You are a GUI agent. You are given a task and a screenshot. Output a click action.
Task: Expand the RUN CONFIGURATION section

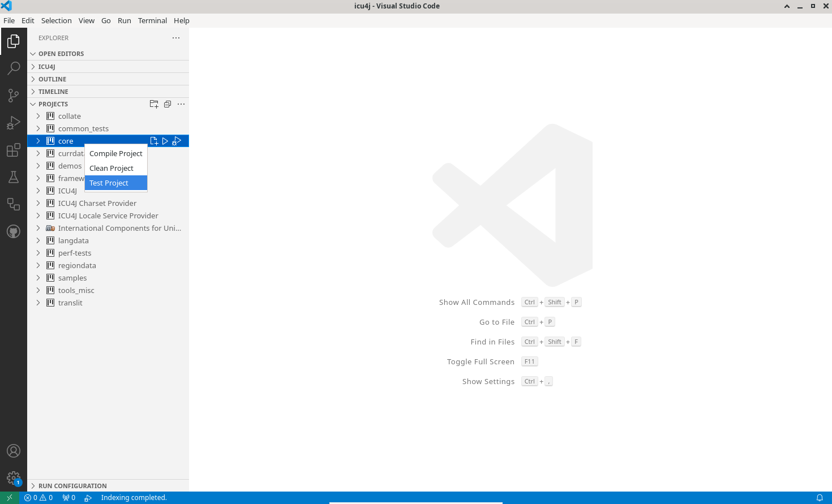[x=72, y=486]
